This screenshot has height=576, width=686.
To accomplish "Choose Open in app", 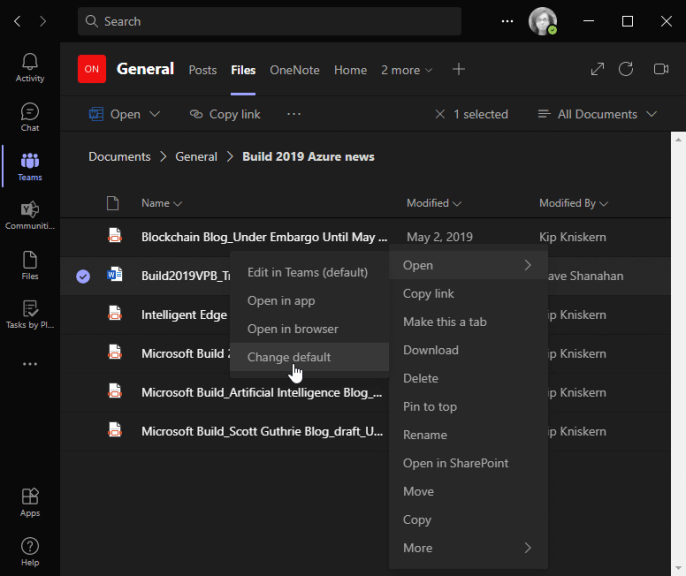I will (309, 301).
